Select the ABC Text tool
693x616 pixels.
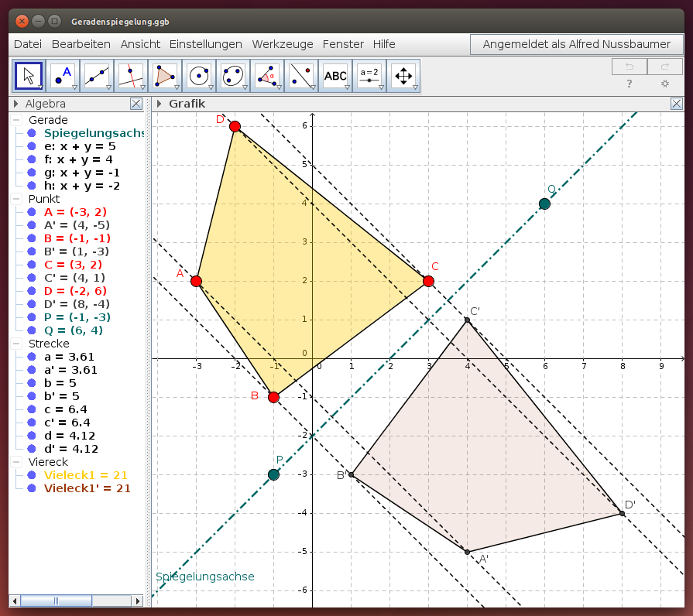tap(335, 76)
